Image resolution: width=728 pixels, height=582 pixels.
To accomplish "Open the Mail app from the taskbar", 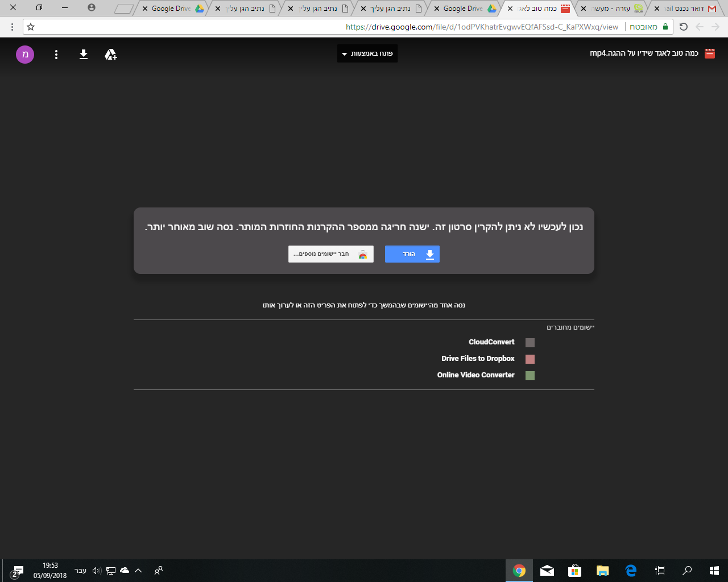I will point(547,571).
